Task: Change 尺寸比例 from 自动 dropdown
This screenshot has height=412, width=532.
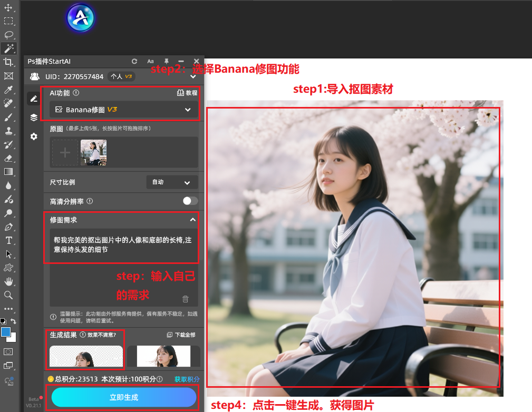Action: pos(171,182)
